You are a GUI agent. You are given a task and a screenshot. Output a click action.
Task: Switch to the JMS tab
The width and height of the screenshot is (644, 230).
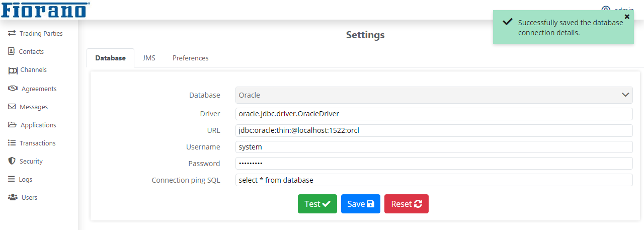click(x=149, y=58)
